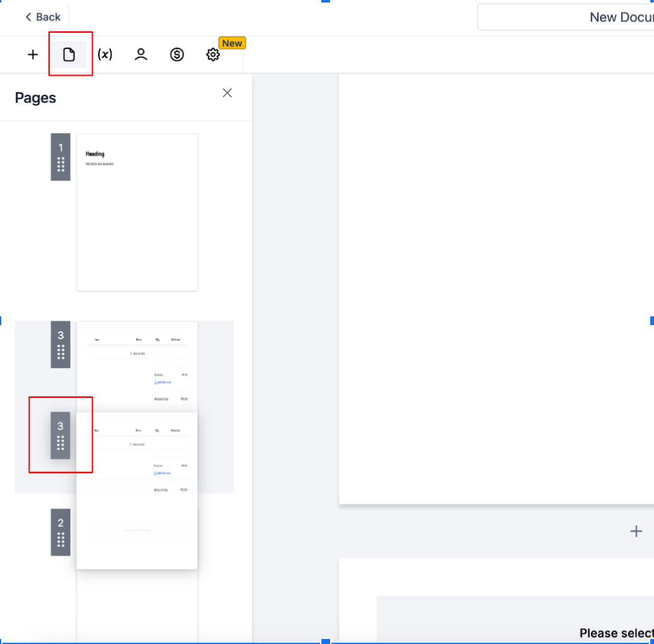Select the recipients person icon

140,54
